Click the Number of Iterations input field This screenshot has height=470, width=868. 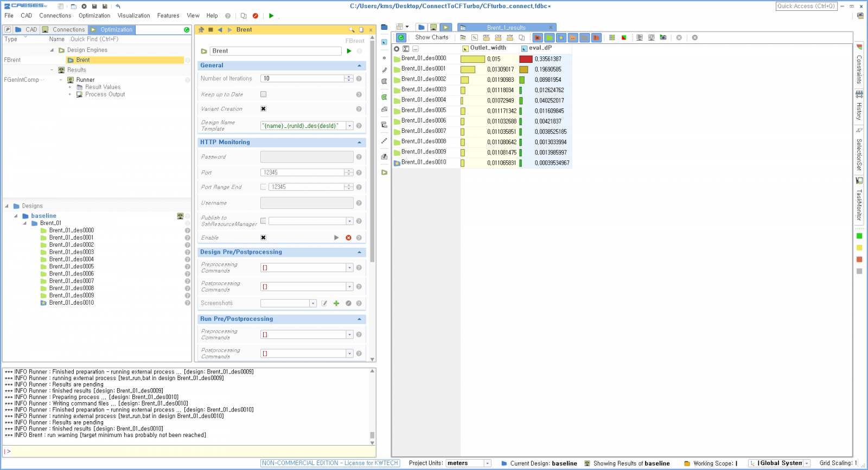coord(303,79)
